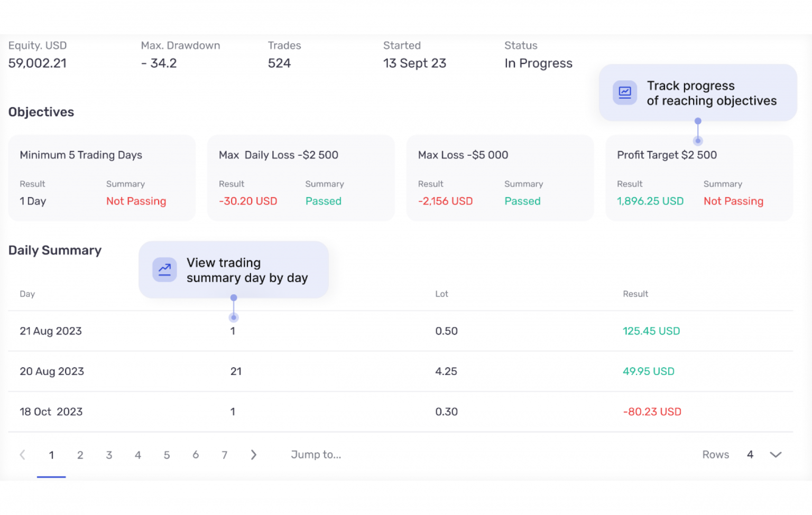Open the Profit Target $2 500 objective card

(x=699, y=178)
